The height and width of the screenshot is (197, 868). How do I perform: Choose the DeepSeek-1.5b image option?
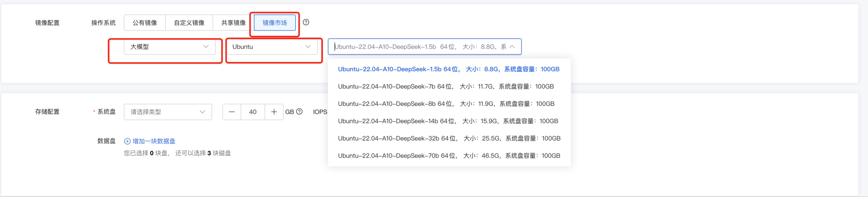[x=449, y=69]
